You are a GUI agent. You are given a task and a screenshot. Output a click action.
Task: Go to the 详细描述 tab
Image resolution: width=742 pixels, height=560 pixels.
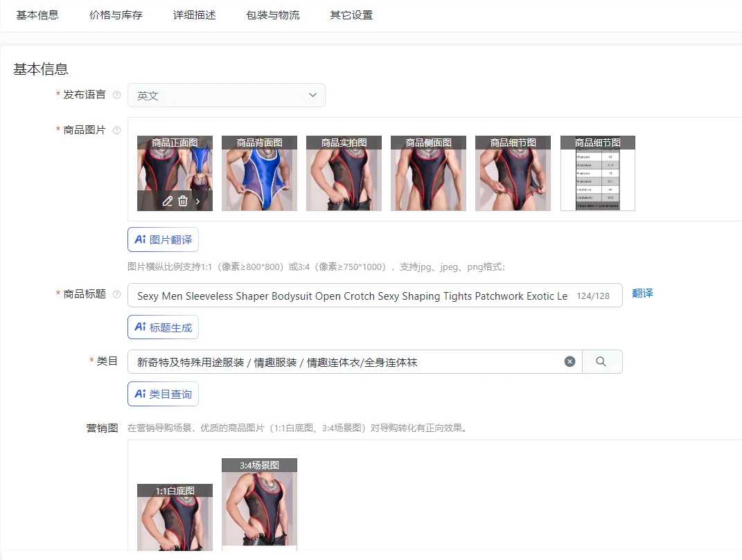[x=195, y=15]
